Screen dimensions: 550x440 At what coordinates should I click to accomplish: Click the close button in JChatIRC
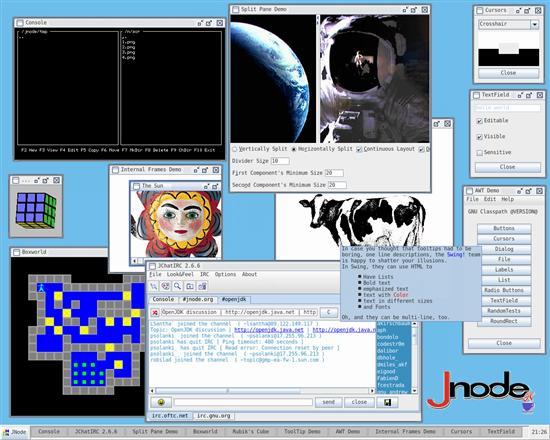[x=359, y=402]
